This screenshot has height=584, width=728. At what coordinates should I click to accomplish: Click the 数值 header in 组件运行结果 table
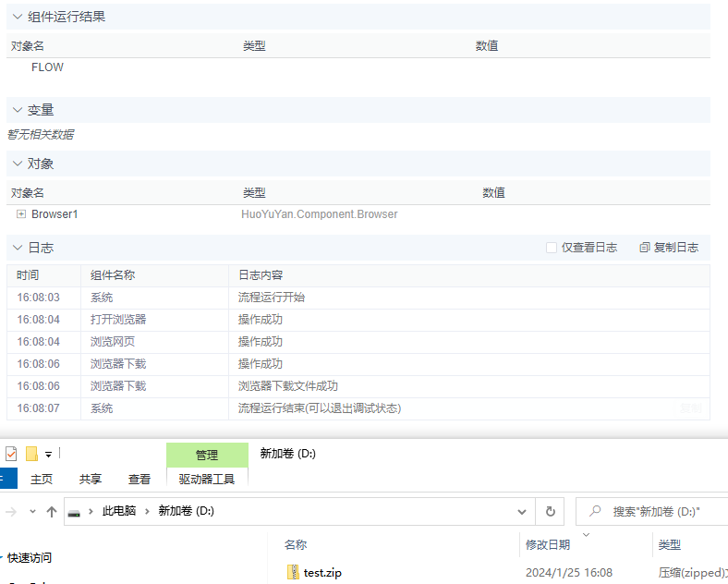point(486,45)
